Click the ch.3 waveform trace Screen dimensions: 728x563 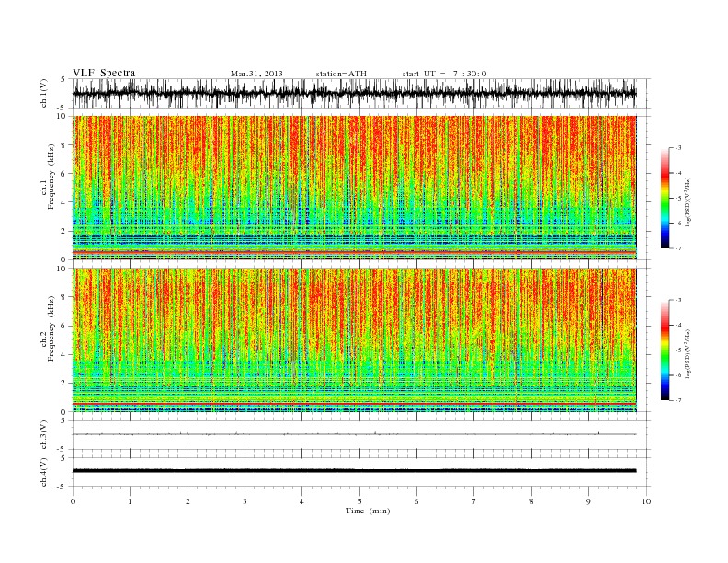click(x=355, y=434)
